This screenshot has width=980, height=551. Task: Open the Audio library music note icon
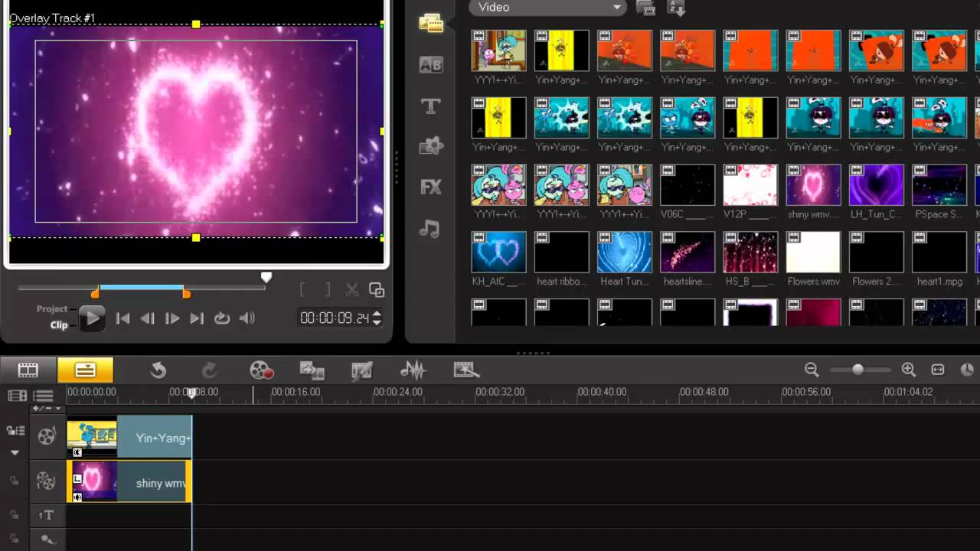(430, 227)
